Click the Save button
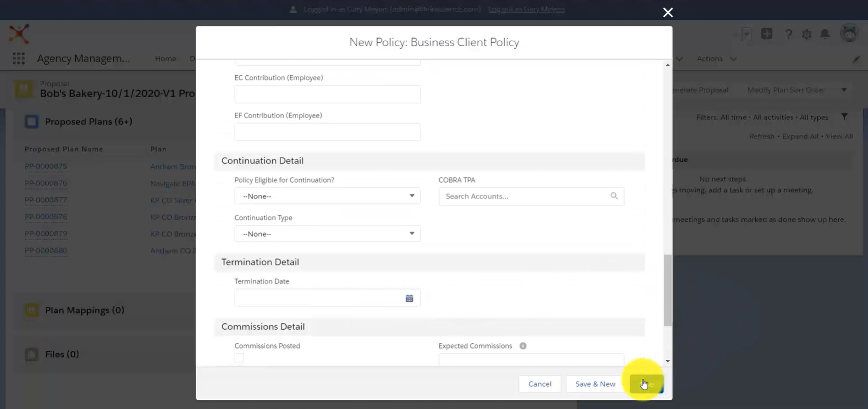The height and width of the screenshot is (409, 868). (646, 384)
